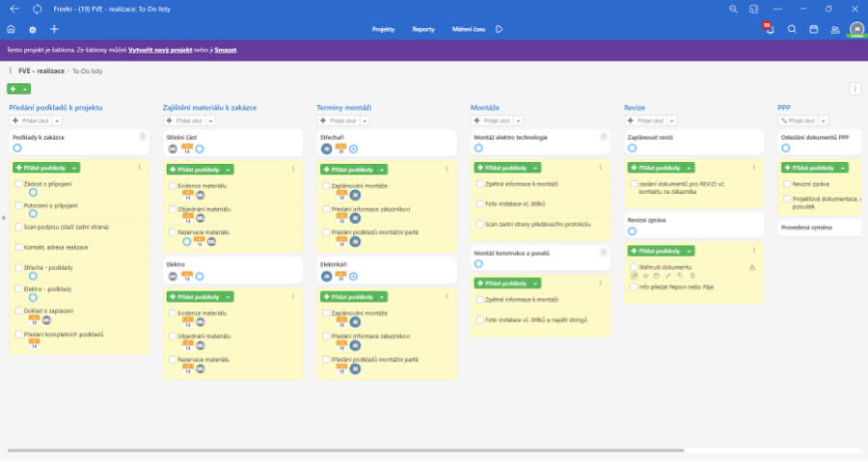Tick Stáhnutí dokumentu checkbox
This screenshot has width=868, height=462.
click(634, 267)
